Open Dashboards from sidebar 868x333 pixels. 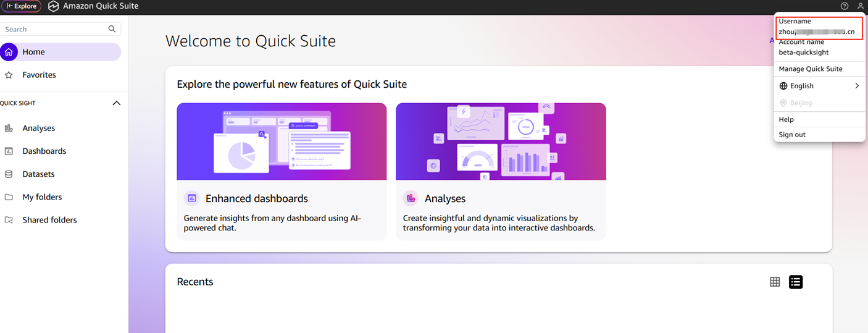[x=44, y=151]
